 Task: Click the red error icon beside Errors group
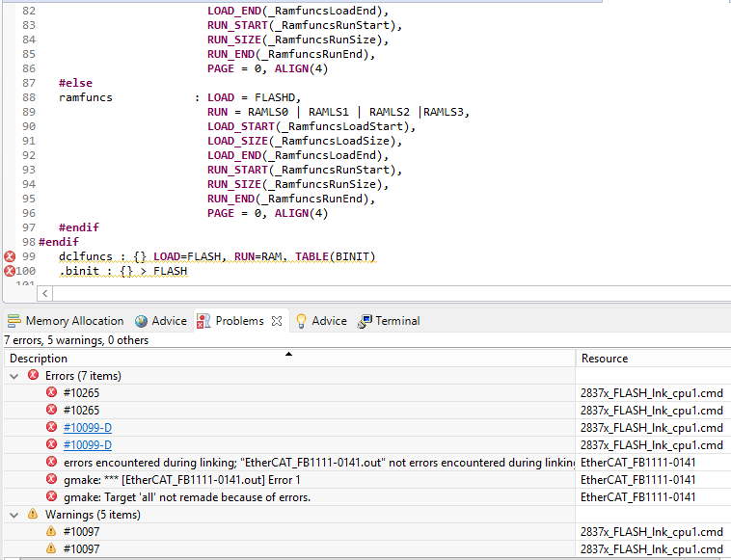pyautogui.click(x=33, y=375)
